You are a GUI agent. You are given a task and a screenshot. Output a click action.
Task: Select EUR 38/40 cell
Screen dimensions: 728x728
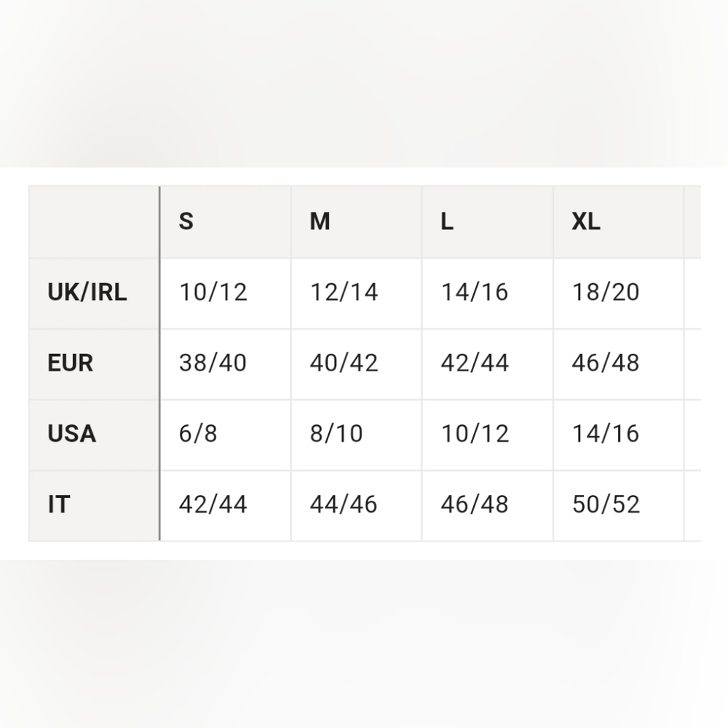226,364
